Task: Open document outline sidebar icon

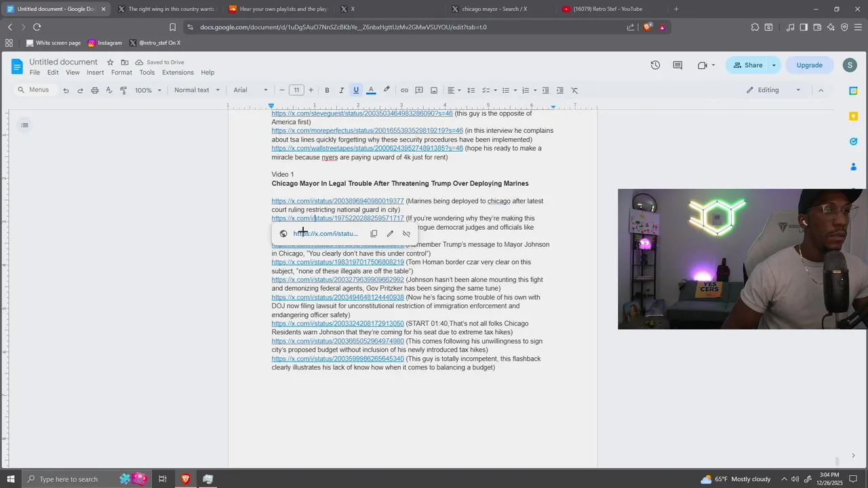Action: click(24, 125)
